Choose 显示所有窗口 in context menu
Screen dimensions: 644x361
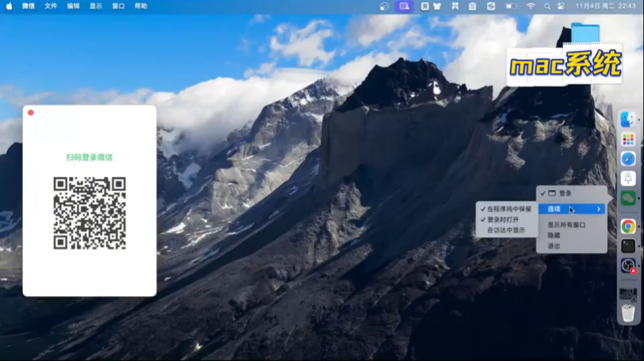566,225
